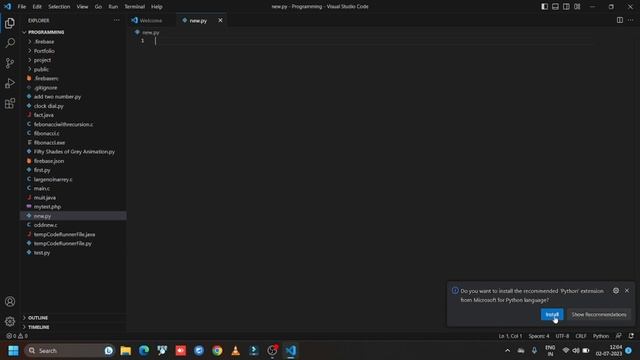
Task: Open the Accounts menu icon
Action: click(10, 302)
